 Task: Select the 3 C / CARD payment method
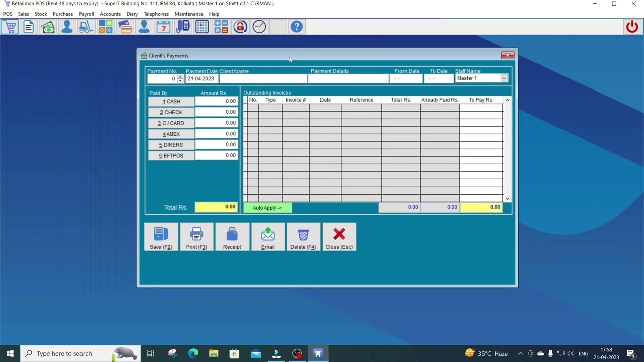pos(171,123)
